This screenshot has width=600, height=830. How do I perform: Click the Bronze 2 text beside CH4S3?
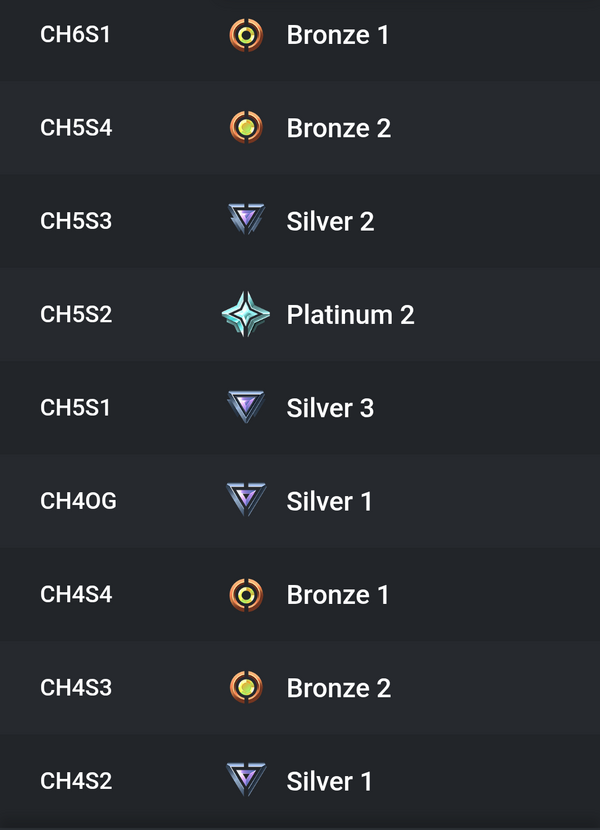338,688
